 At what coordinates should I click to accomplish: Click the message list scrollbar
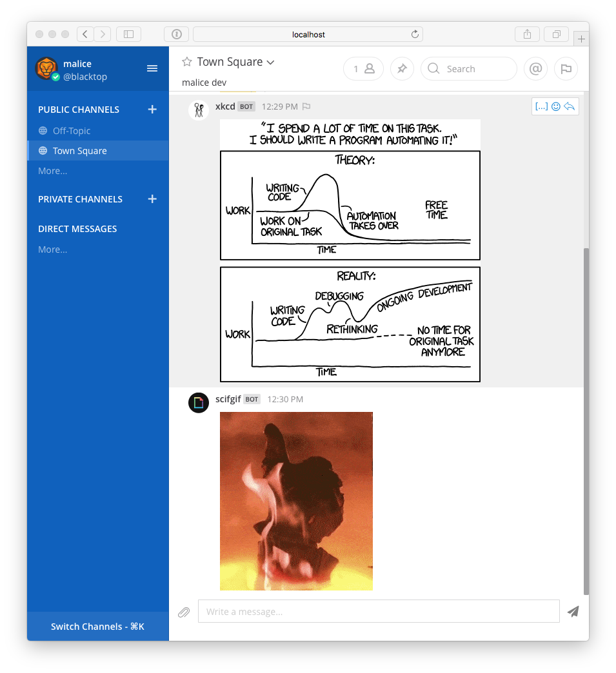coord(586,421)
